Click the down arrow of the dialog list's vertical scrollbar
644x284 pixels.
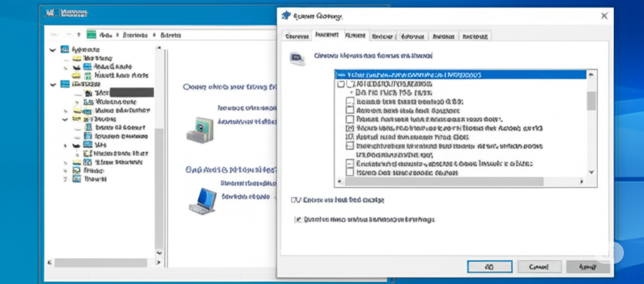tap(591, 172)
